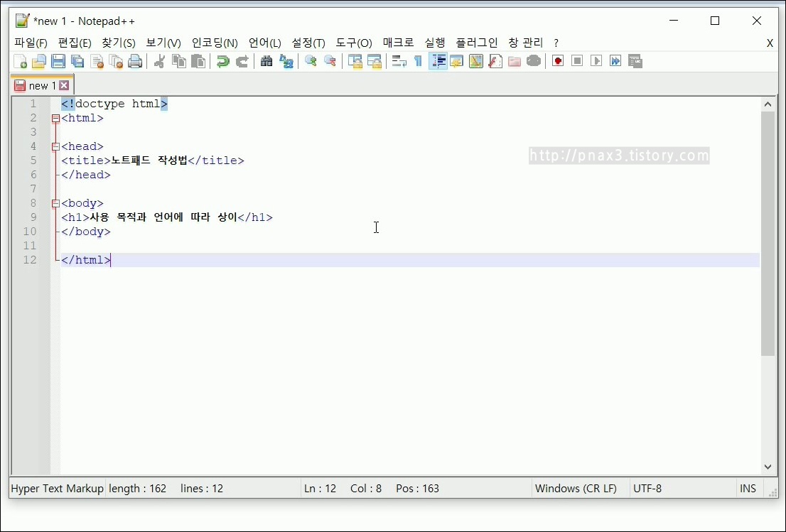Collapse the head fold marker on line 4

(x=55, y=147)
